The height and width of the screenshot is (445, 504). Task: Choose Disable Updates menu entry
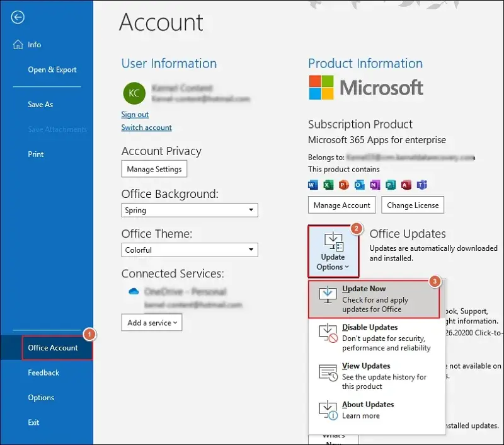tap(375, 338)
